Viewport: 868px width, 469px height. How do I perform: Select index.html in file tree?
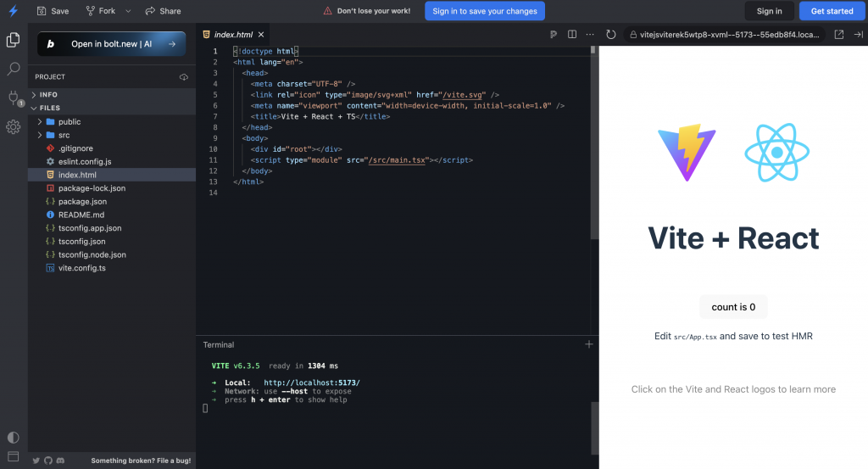coord(112,175)
